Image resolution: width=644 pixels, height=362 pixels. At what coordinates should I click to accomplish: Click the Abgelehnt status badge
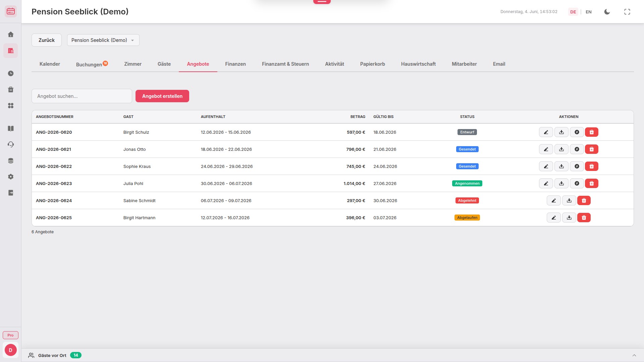467,200
